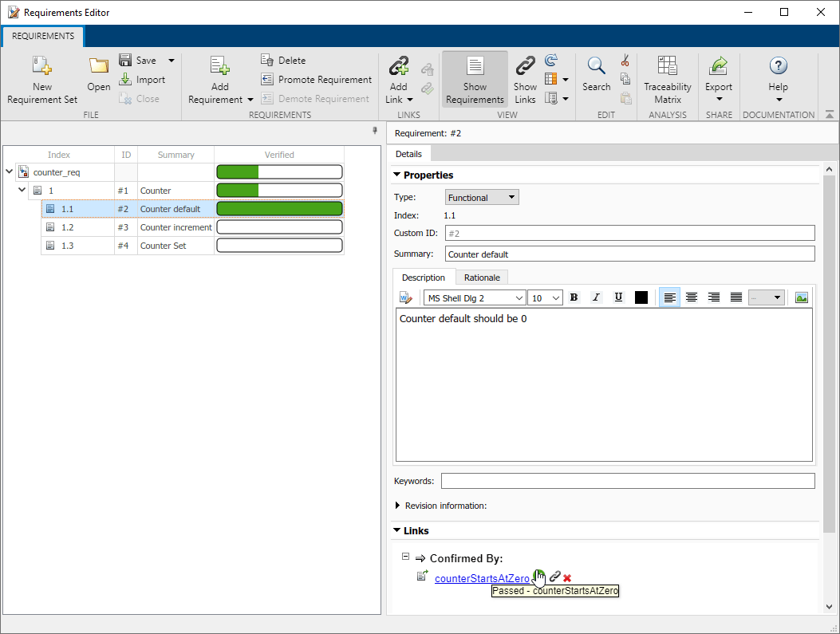Screen dimensions: 840x634
Task: Insert an image into the description
Action: coord(801,297)
